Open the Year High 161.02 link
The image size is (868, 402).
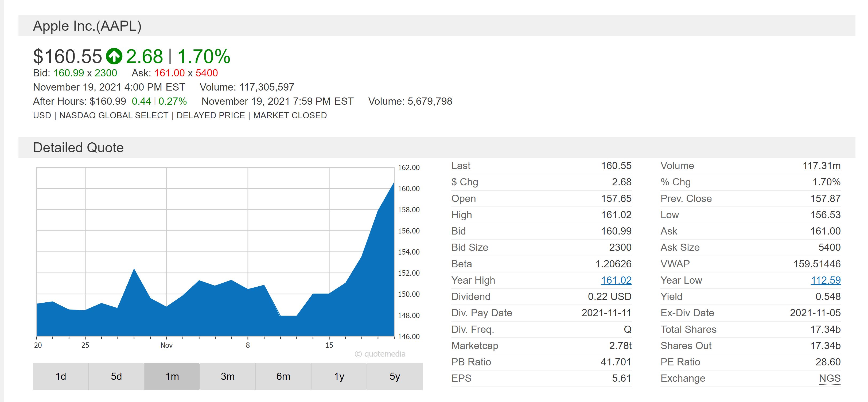(x=616, y=280)
